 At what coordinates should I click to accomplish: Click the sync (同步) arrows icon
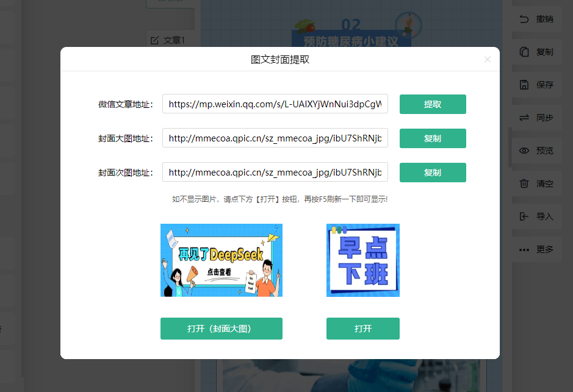(524, 118)
